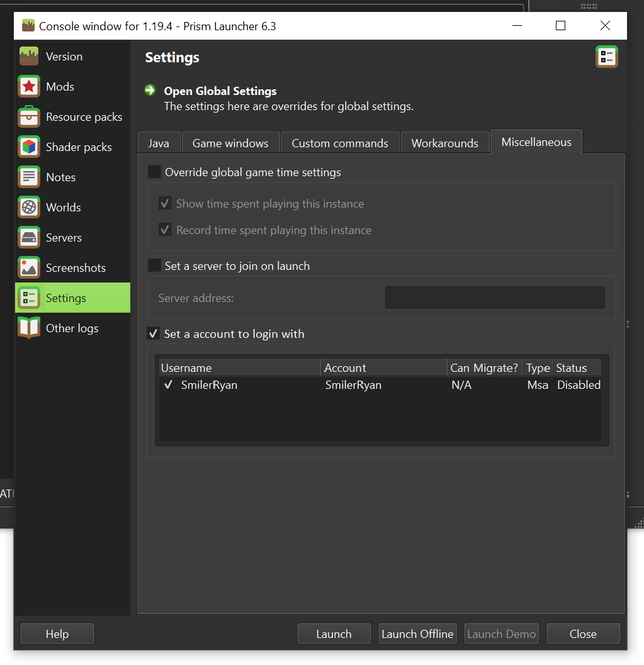The width and height of the screenshot is (644, 665).
Task: Switch to the Java tab
Action: click(159, 142)
